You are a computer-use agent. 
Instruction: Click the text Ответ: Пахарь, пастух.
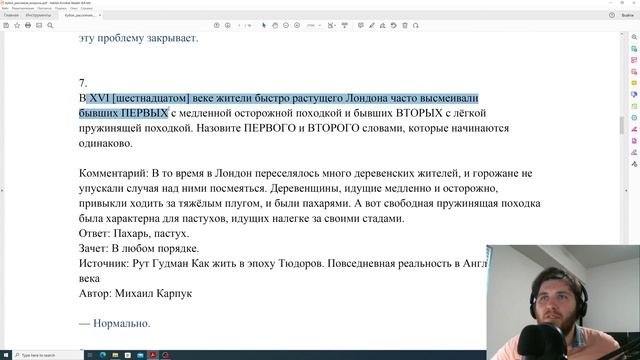coord(134,233)
